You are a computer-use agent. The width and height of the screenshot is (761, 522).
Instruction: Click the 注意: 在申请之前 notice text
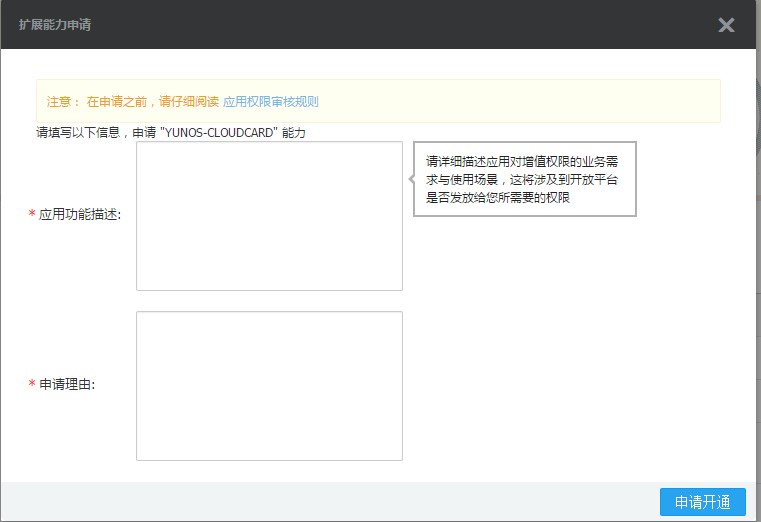(132, 102)
